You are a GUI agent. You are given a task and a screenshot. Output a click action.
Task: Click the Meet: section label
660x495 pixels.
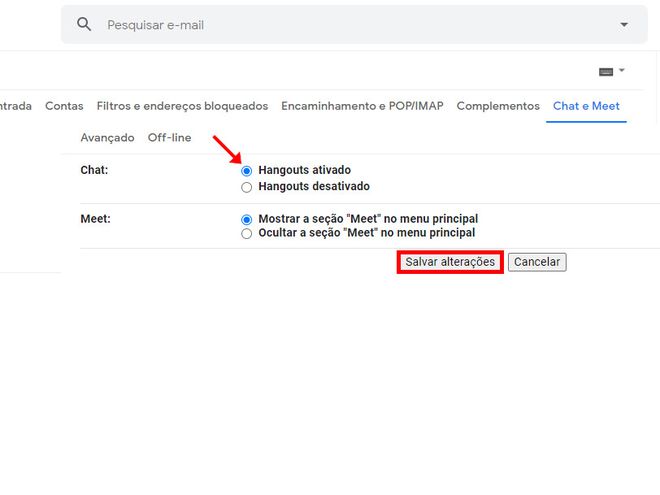tap(96, 218)
